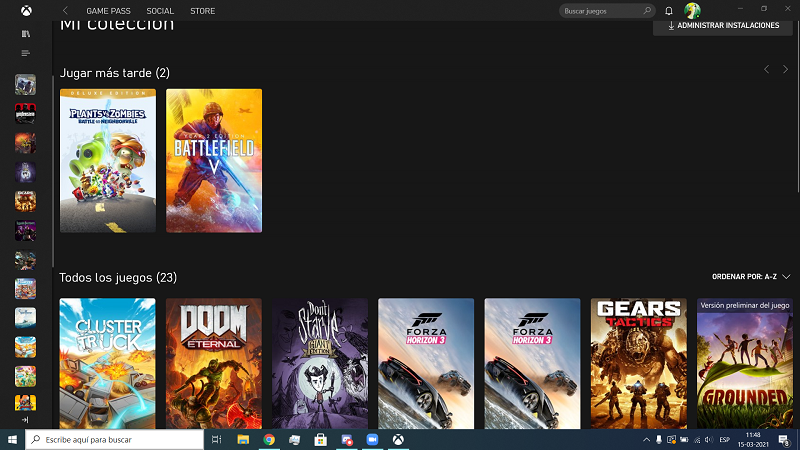Open the notifications bell
This screenshot has height=450, width=800.
point(669,11)
